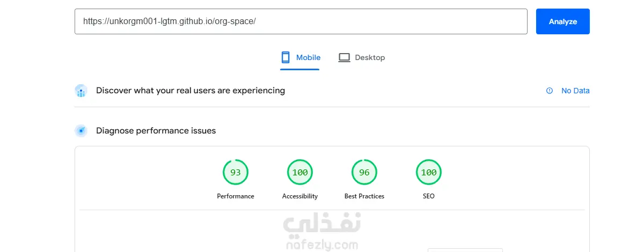Click the diagnose performance issues icon
Viewport: 644px width, 252px height.
point(81,130)
